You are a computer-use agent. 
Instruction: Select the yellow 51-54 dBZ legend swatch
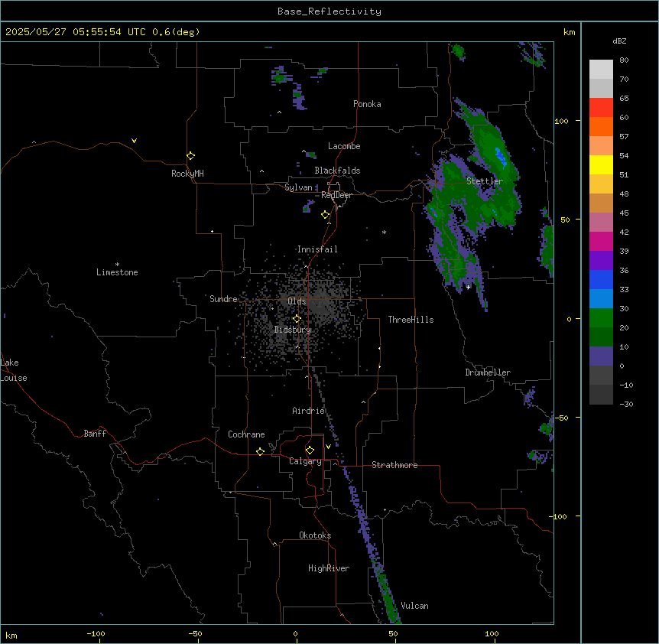(601, 164)
